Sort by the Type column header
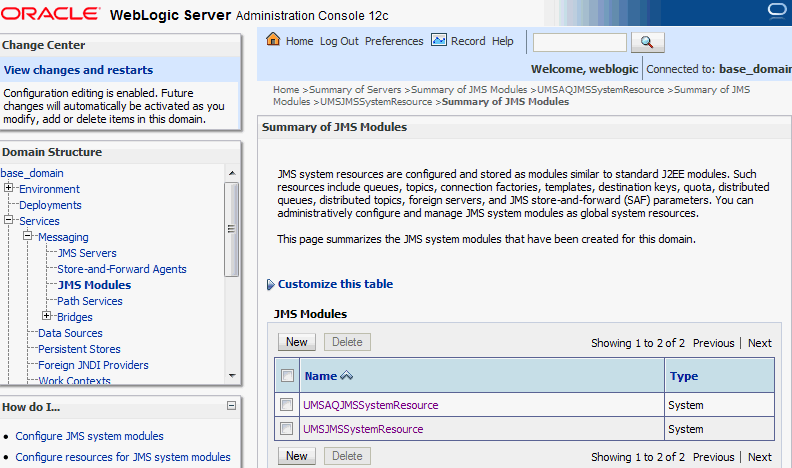The height and width of the screenshot is (468, 792). tap(684, 376)
